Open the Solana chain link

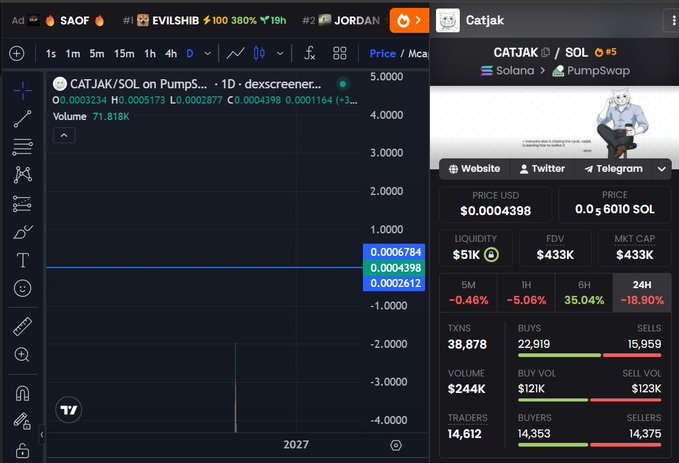[x=507, y=71]
